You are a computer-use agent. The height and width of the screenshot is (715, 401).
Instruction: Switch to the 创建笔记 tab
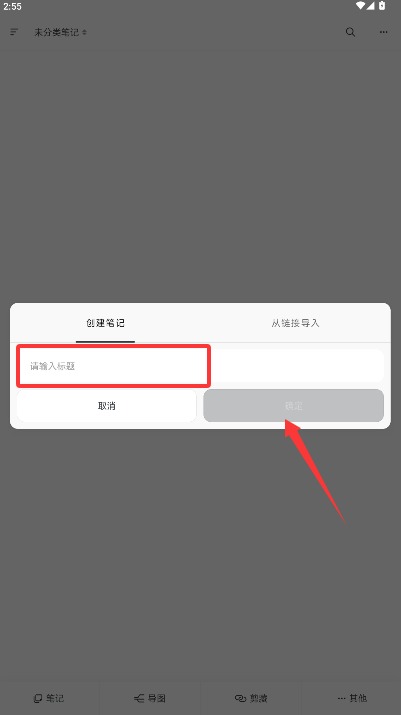pyautogui.click(x=105, y=323)
